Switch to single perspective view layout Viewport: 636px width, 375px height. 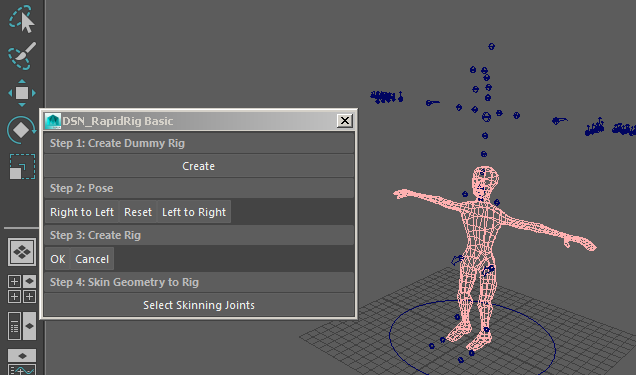coord(22,252)
